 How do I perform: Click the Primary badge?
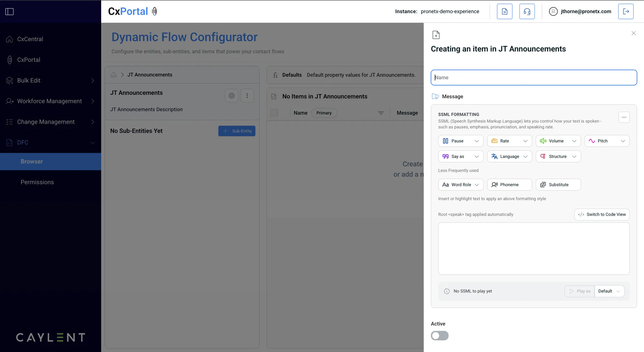(324, 113)
